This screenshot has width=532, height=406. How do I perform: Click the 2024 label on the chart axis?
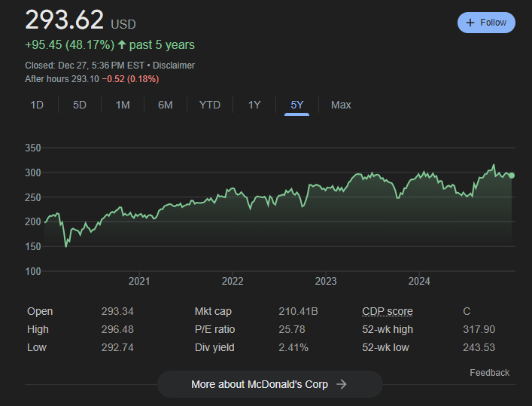pos(419,281)
